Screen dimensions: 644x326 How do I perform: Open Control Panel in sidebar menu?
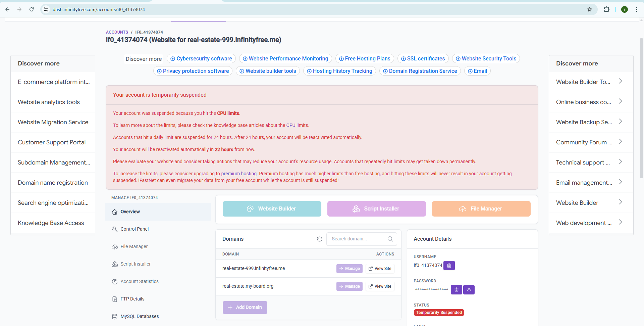point(135,229)
